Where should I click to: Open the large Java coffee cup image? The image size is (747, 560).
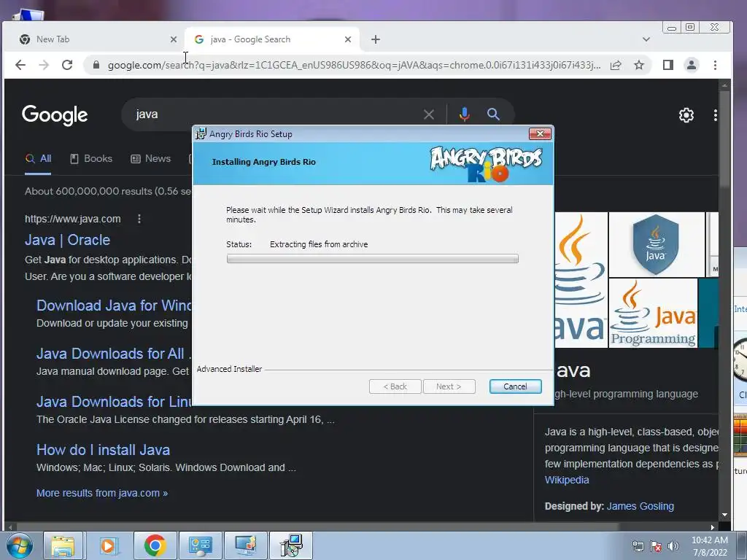(x=581, y=280)
